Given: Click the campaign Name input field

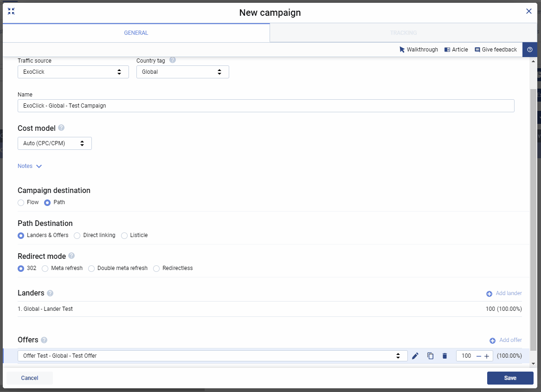Looking at the screenshot, I should [x=265, y=106].
